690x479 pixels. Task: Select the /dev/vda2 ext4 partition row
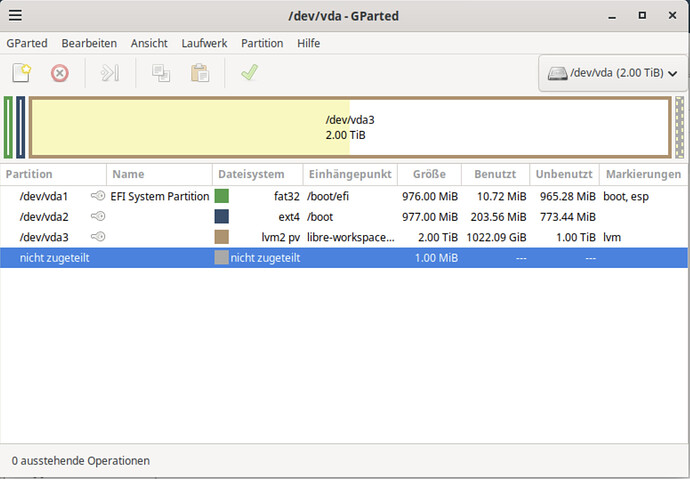[x=300, y=217]
